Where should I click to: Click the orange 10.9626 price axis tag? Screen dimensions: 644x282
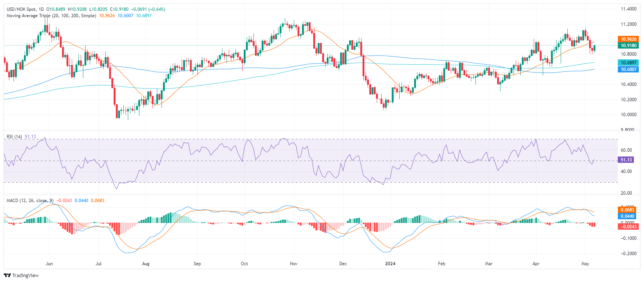[628, 39]
